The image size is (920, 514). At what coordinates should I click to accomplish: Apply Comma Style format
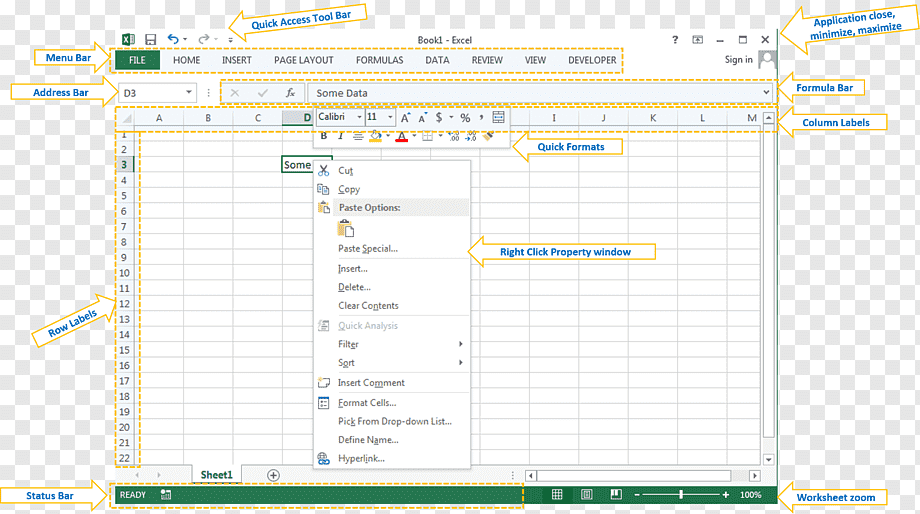point(481,117)
